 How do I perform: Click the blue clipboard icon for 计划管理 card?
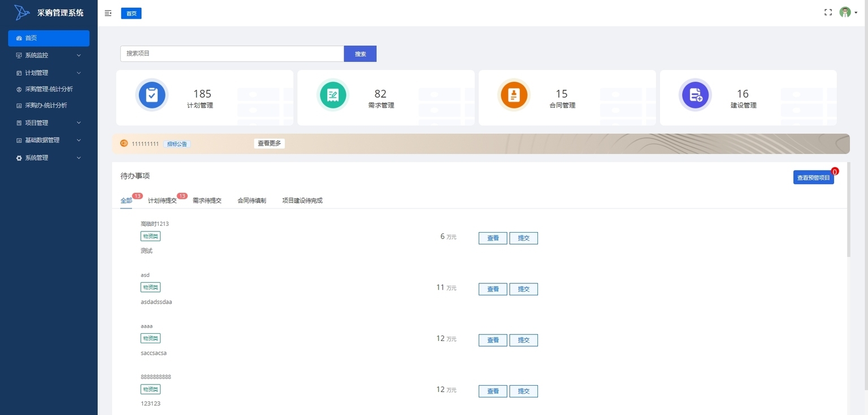(x=151, y=95)
